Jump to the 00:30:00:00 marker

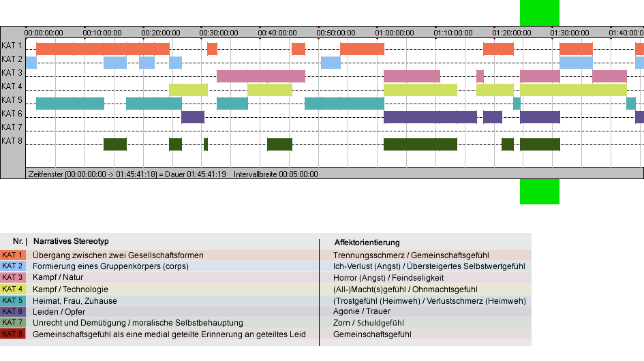click(x=219, y=33)
